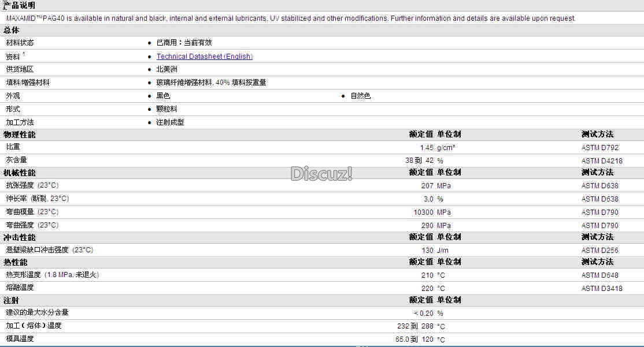This screenshot has height=347, width=644.
Task: Select the ASTM D3418 melting temperature method
Action: 602,288
